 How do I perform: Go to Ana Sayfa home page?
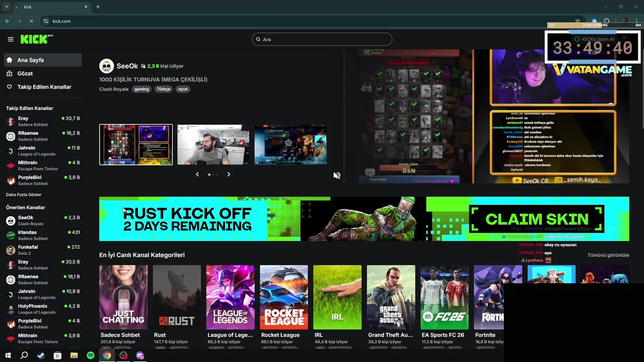coord(43,60)
